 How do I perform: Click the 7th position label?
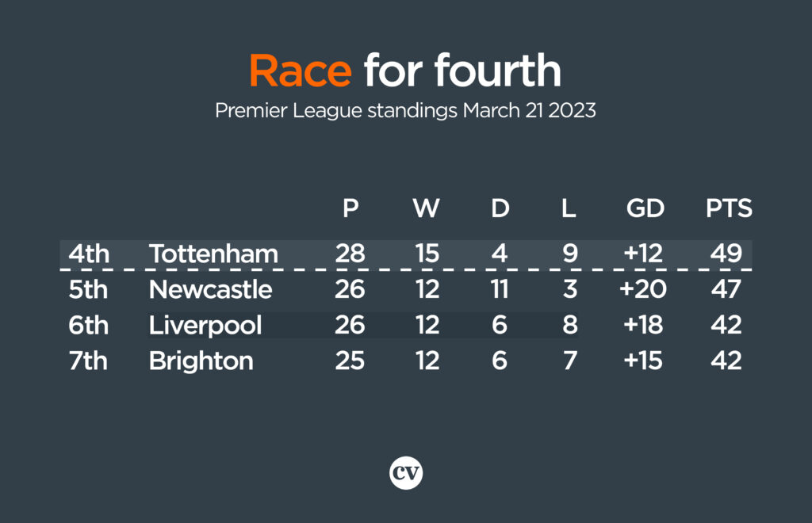[87, 361]
